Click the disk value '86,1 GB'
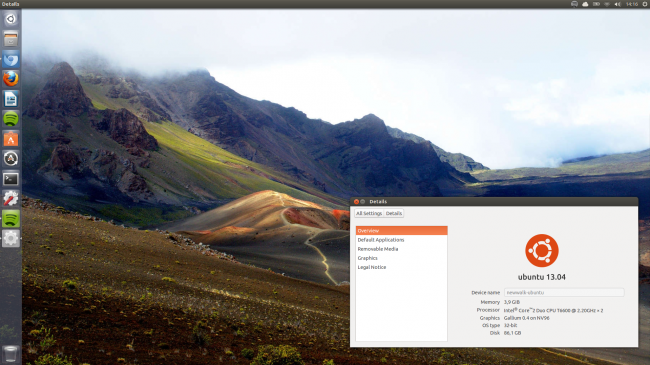650x365 pixels. (x=512, y=333)
